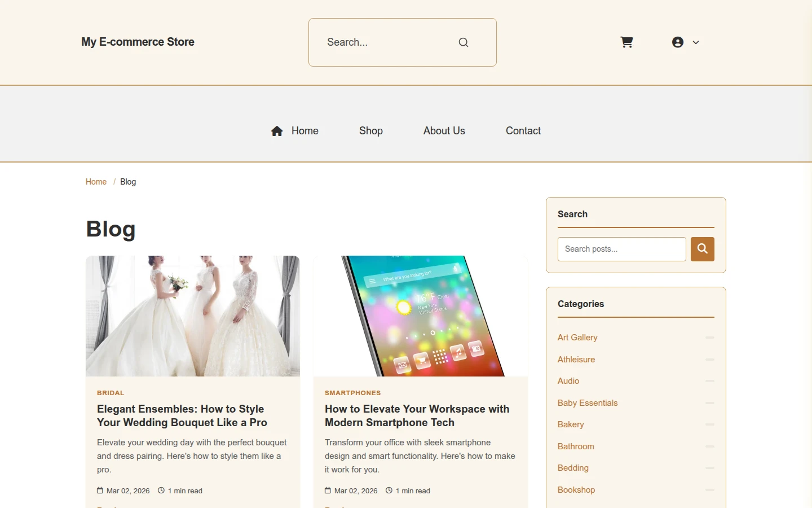The width and height of the screenshot is (812, 508).
Task: Open the Contact page
Action: tap(523, 131)
